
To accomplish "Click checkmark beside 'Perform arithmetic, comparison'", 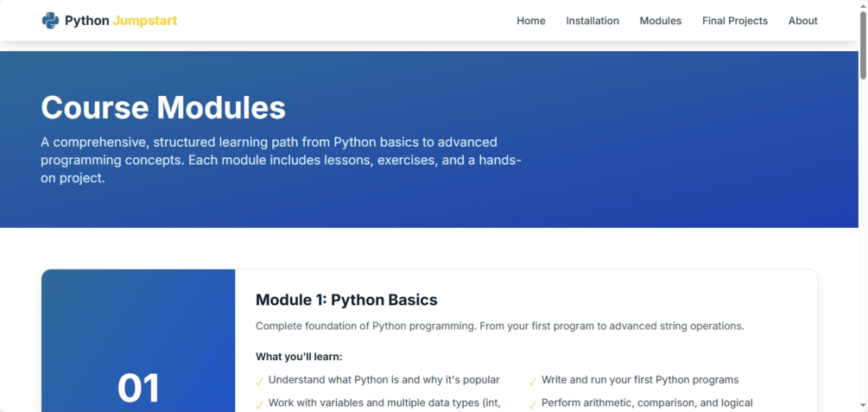I will [x=533, y=404].
